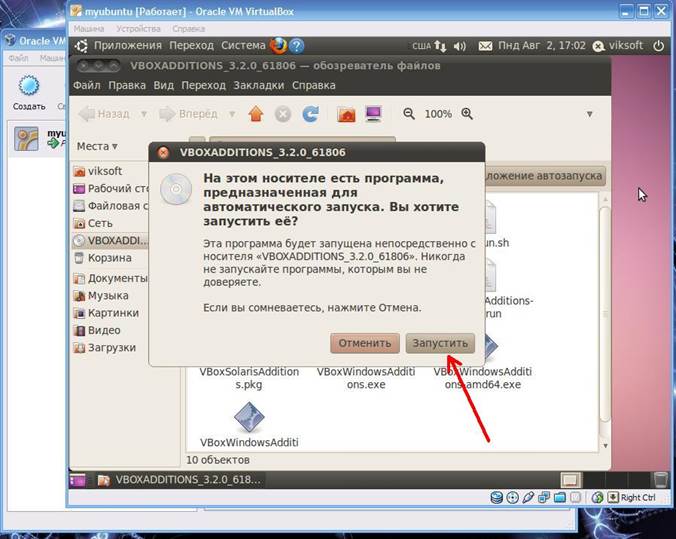Select the VBoxSolarisAdditions.pkg file

(249, 378)
